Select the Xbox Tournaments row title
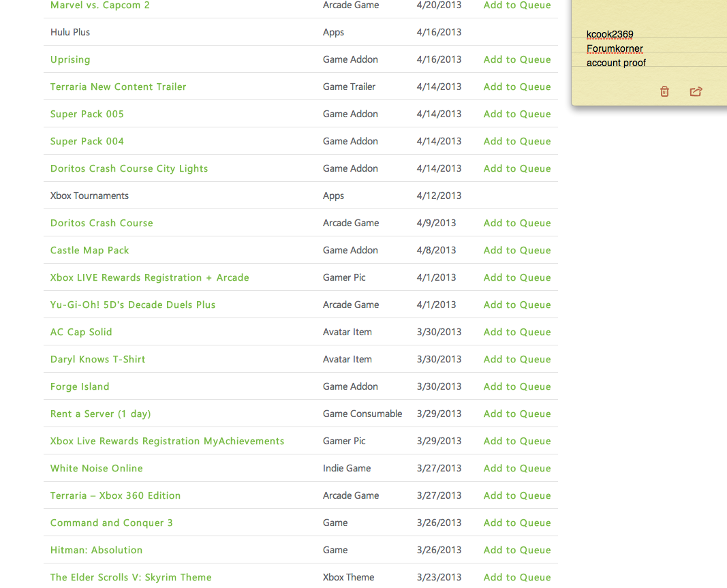 89,196
